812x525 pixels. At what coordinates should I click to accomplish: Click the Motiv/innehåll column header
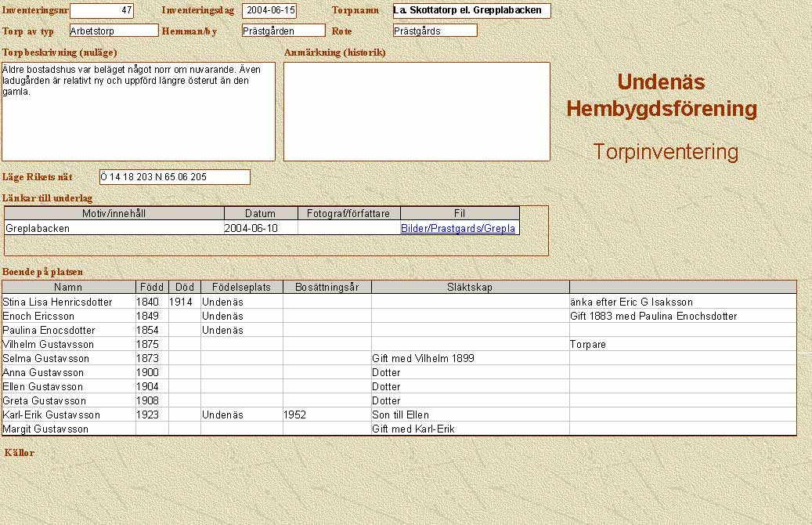114,213
